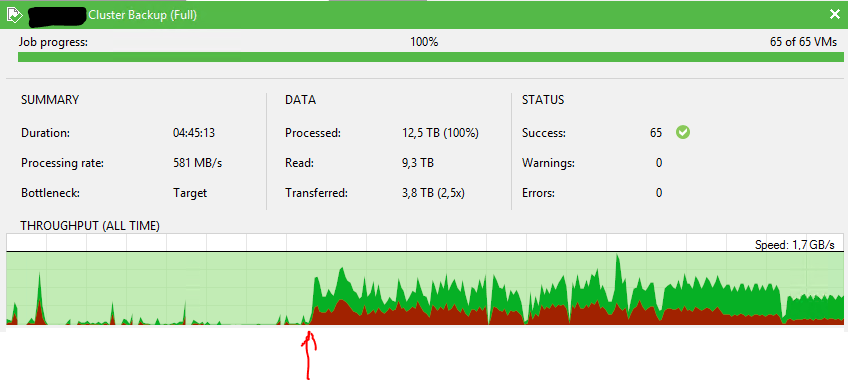Click the "THROUGHPUT (ALL TIME)" heading

pos(90,226)
